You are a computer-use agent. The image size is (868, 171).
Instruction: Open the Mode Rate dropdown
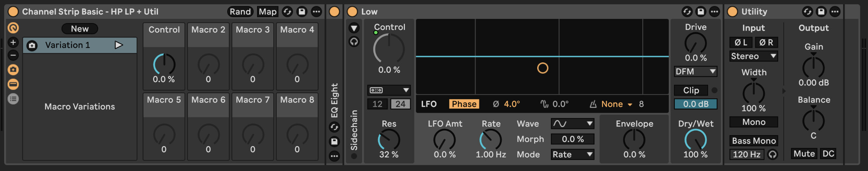[572, 154]
